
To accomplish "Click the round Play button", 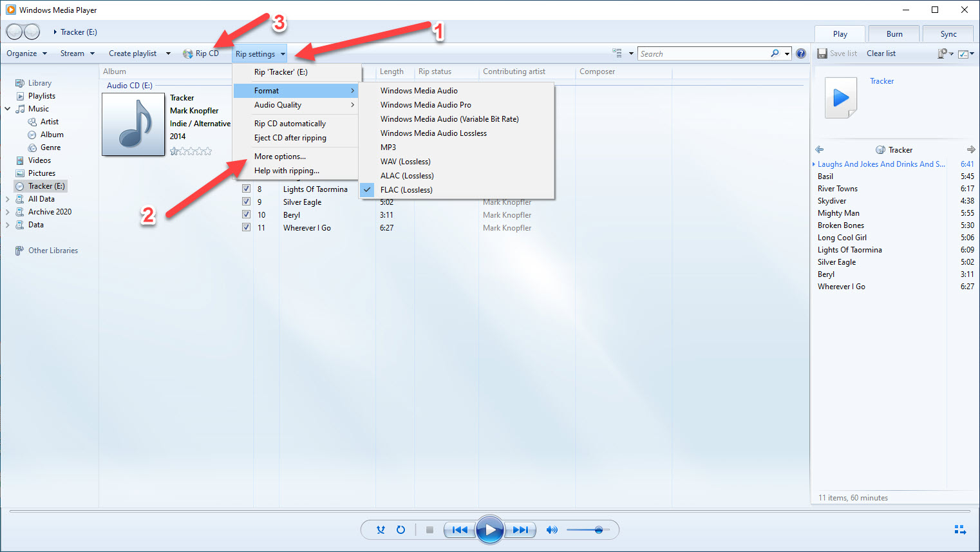I will point(490,530).
